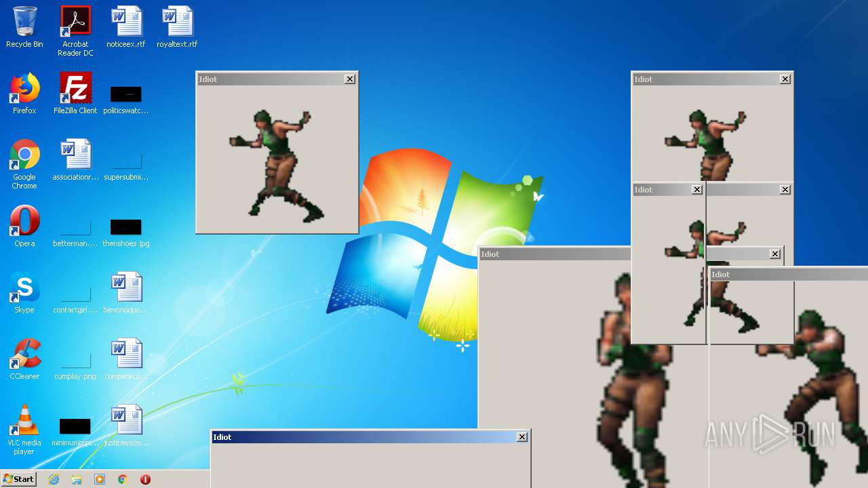Close the top-right Idiot window
Screen dimensions: 868x488
tap(785, 79)
